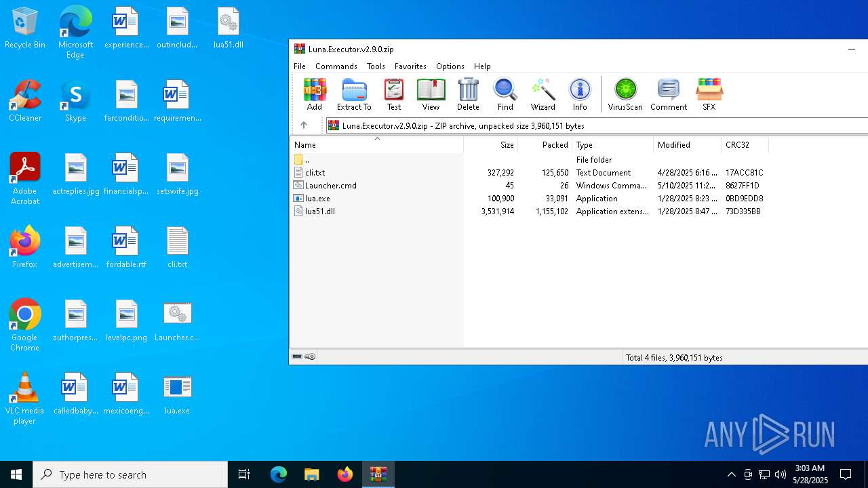The image size is (868, 488).
Task: Click the SFX toolbar icon
Action: tap(709, 94)
